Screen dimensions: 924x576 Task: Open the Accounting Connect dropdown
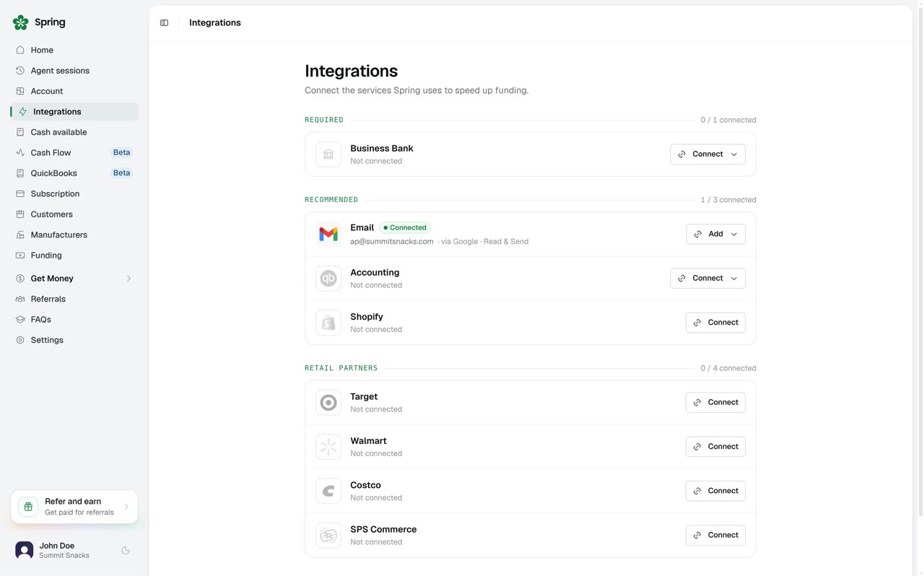707,279
